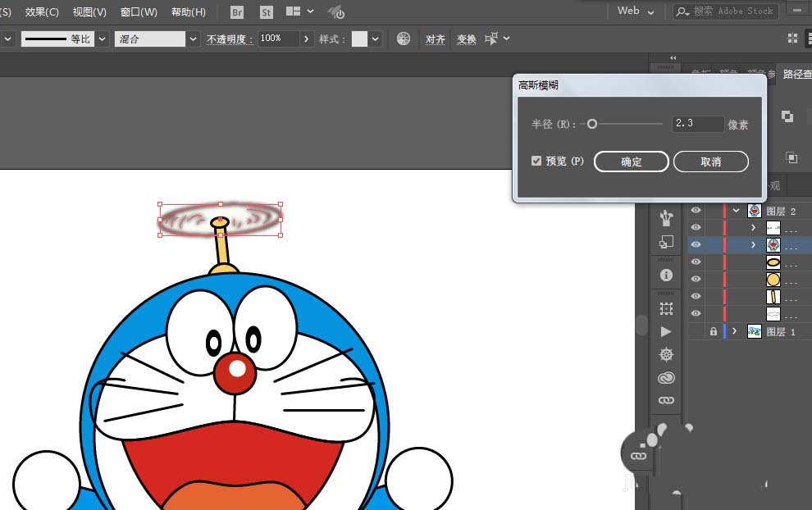The height and width of the screenshot is (510, 812).
Task: Open the Web workspace dropdown
Action: [636, 11]
